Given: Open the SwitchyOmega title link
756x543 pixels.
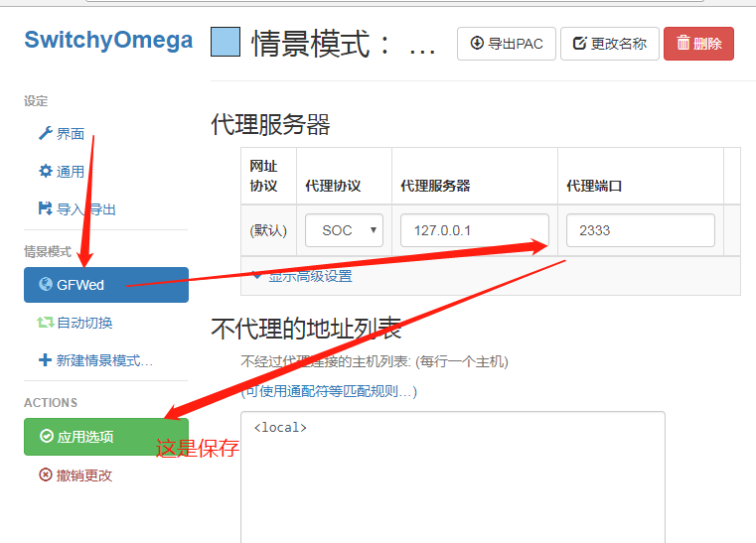Looking at the screenshot, I should tap(108, 41).
